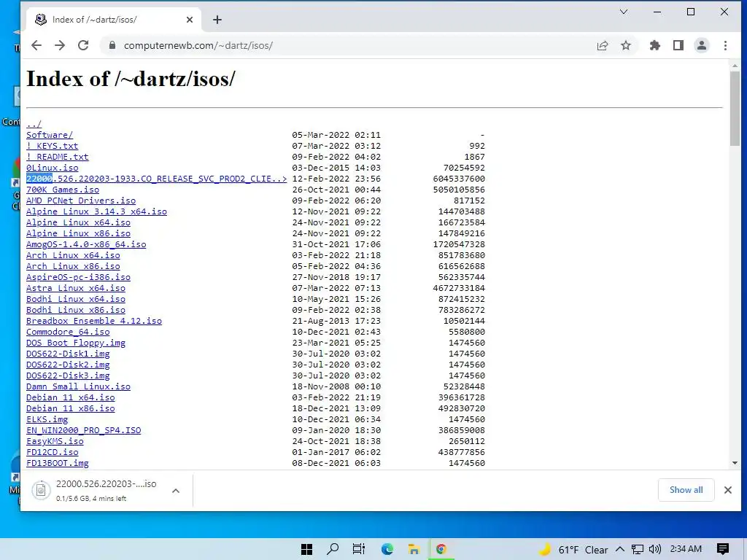The height and width of the screenshot is (560, 747).
Task: Open the Extensions puzzle icon
Action: point(655,45)
